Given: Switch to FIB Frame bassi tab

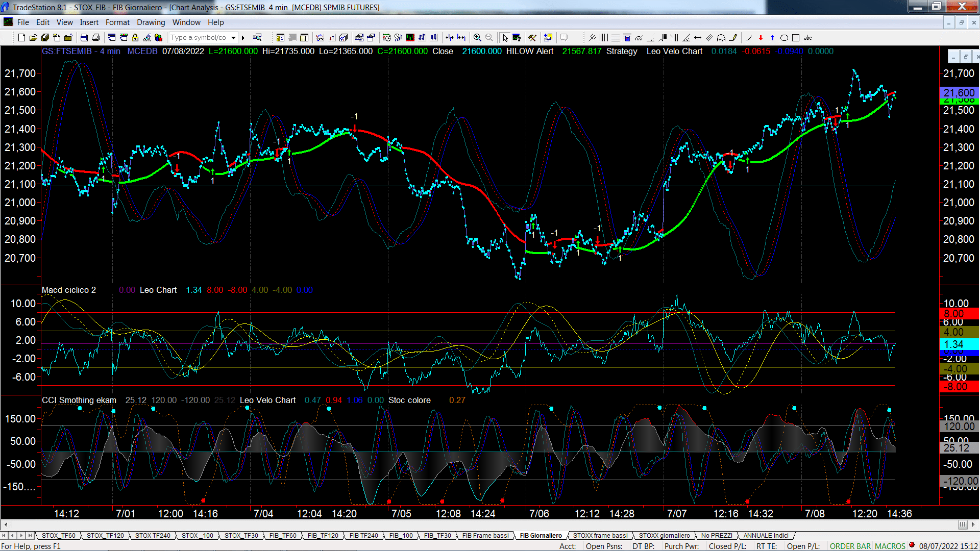Looking at the screenshot, I should tap(485, 535).
